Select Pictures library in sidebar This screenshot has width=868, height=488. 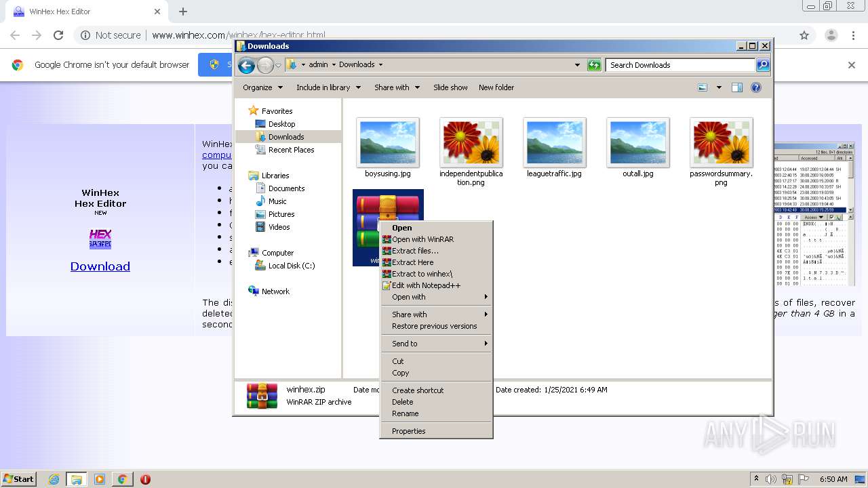click(274, 214)
